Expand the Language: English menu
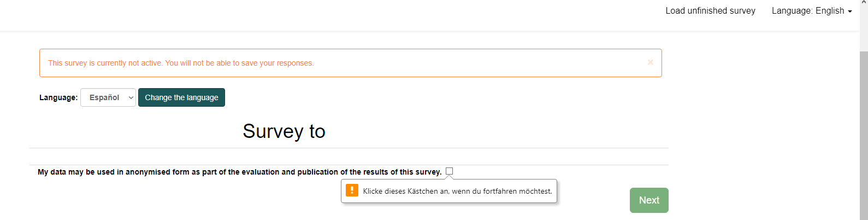The height and width of the screenshot is (220, 868). tap(811, 11)
